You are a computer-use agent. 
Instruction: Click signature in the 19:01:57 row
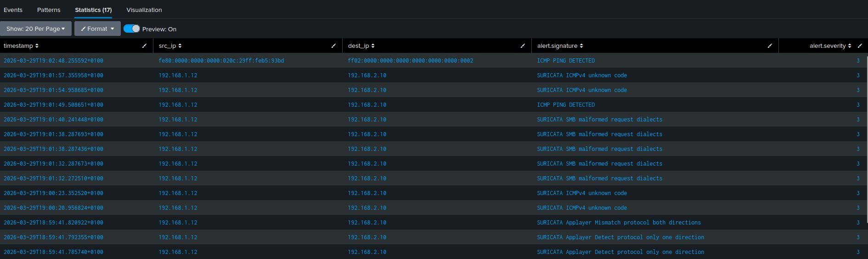582,75
